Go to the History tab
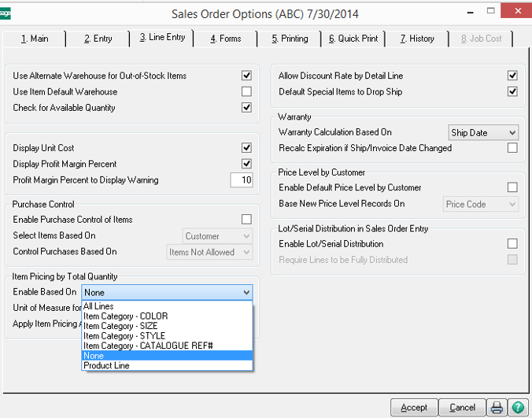 417,38
